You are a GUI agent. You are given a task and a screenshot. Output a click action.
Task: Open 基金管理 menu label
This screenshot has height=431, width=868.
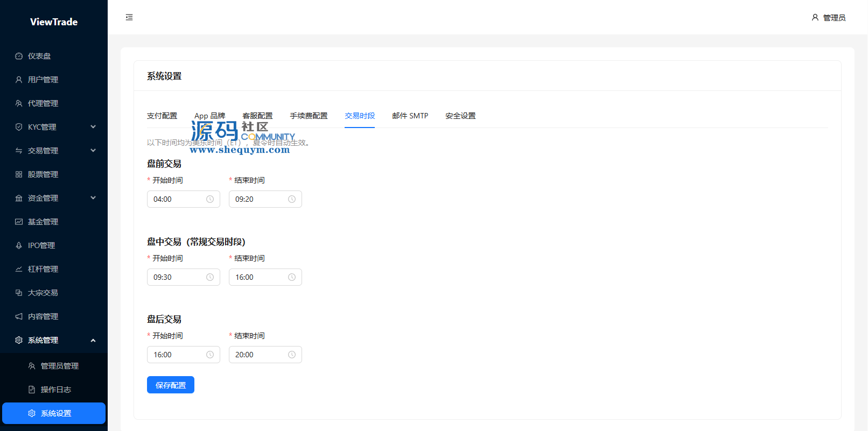[x=43, y=222]
